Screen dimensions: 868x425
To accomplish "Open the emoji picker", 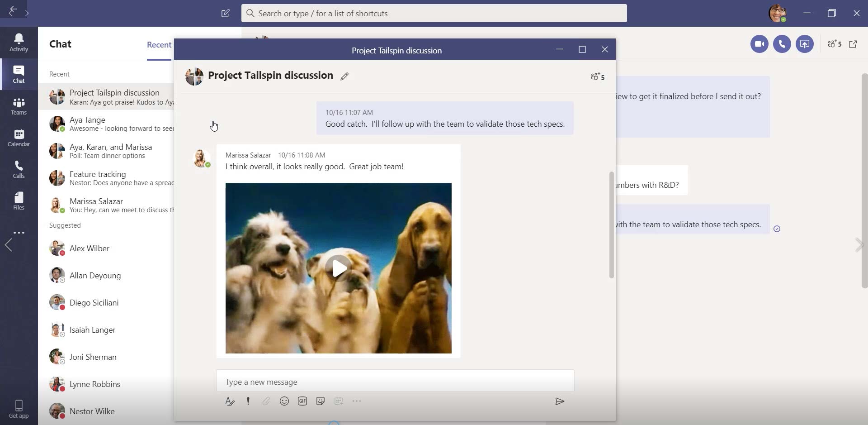I will 284,401.
